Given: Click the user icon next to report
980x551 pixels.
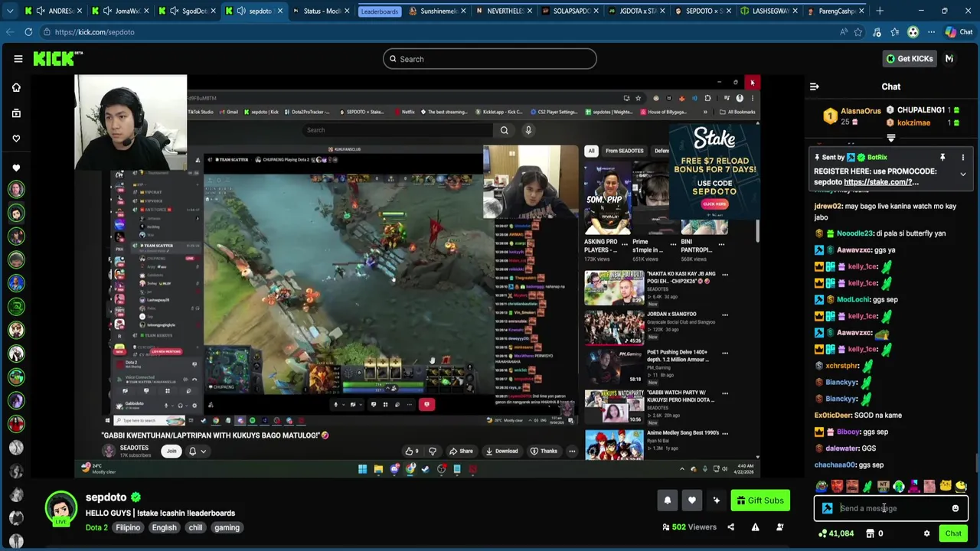Looking at the screenshot, I should click(x=779, y=527).
